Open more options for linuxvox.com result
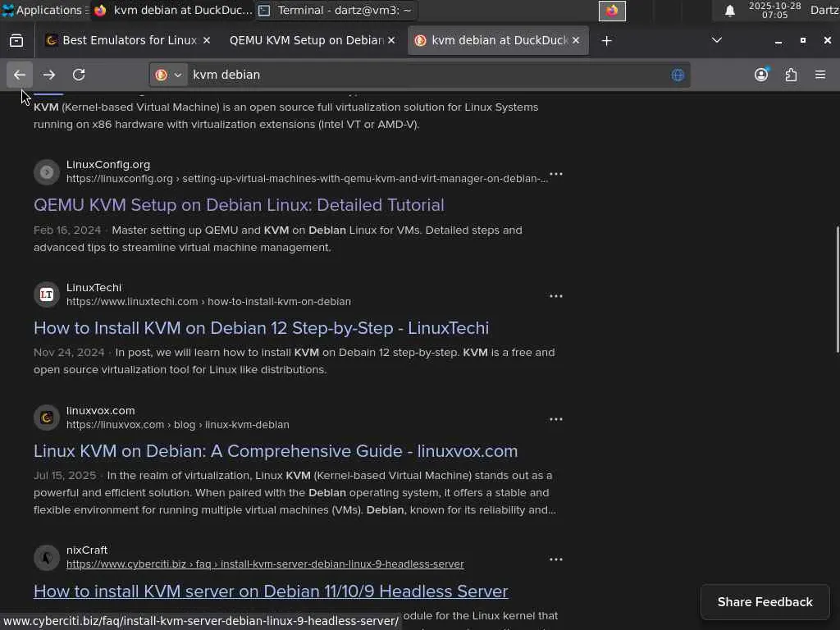This screenshot has width=840, height=630. tap(556, 419)
